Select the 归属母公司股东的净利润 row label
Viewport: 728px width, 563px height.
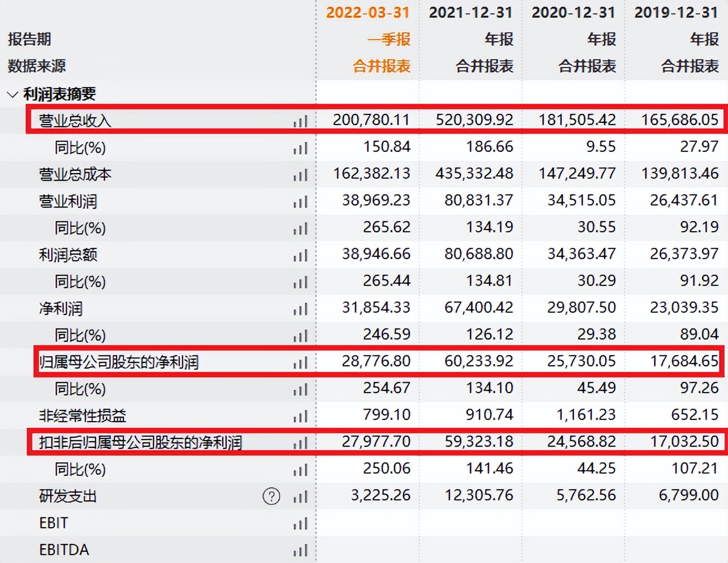[118, 362]
